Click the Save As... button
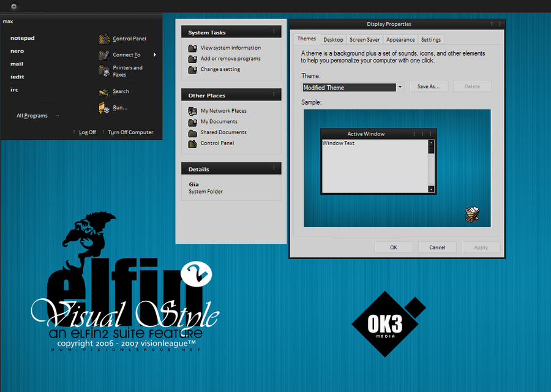The height and width of the screenshot is (392, 551). pos(429,86)
